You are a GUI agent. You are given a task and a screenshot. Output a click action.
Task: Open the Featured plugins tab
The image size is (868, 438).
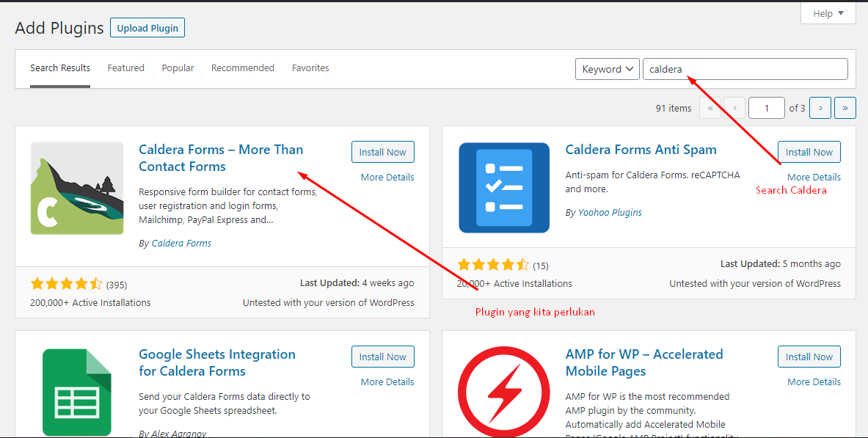pyautogui.click(x=125, y=68)
